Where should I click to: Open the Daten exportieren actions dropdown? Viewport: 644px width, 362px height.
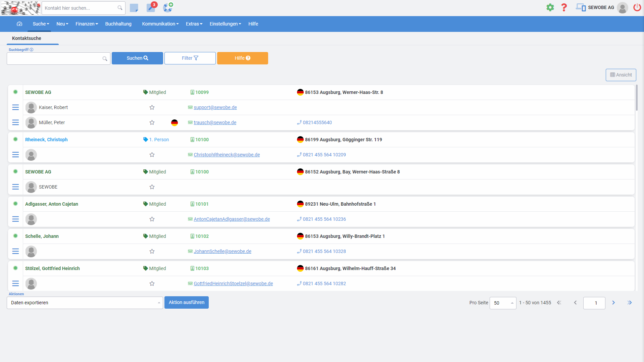[x=85, y=303]
